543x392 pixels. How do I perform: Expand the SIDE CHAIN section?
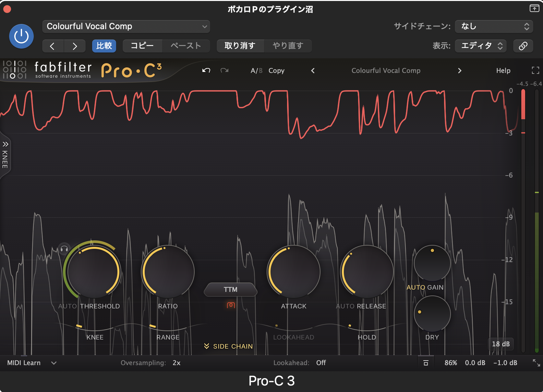(229, 346)
